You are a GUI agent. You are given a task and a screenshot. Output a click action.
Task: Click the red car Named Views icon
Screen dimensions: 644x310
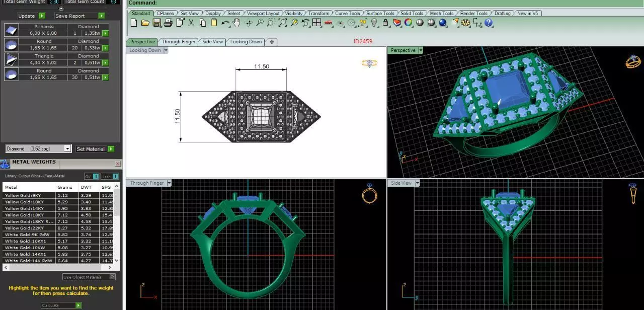(329, 23)
